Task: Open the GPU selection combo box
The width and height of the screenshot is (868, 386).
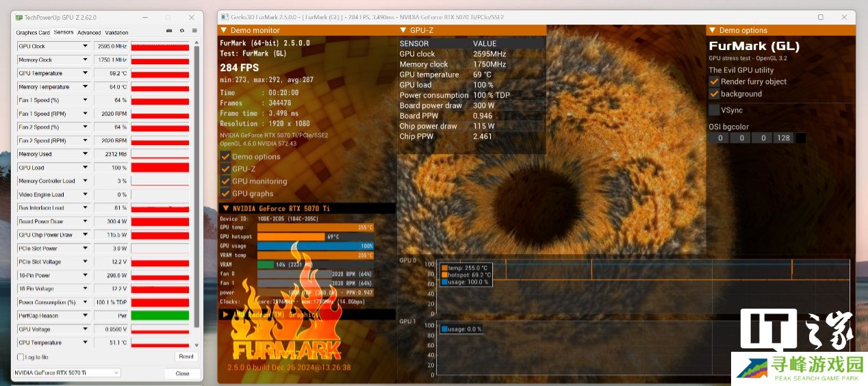Action: [67, 373]
